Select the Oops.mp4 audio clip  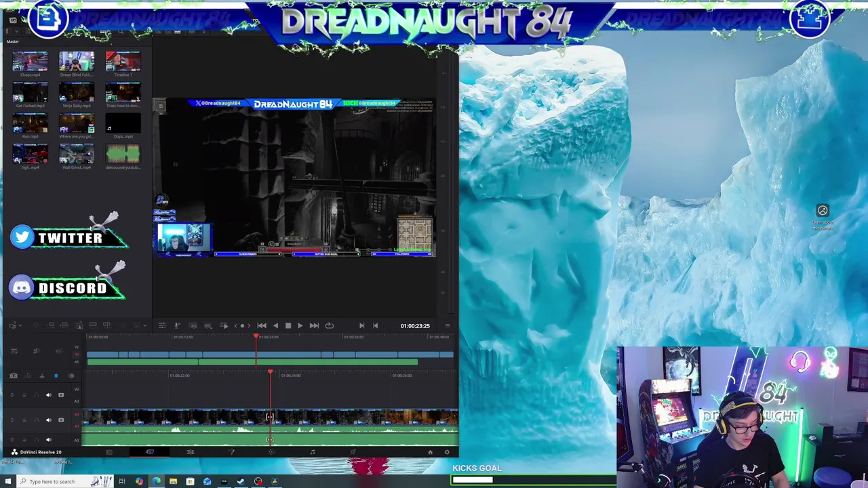123,123
